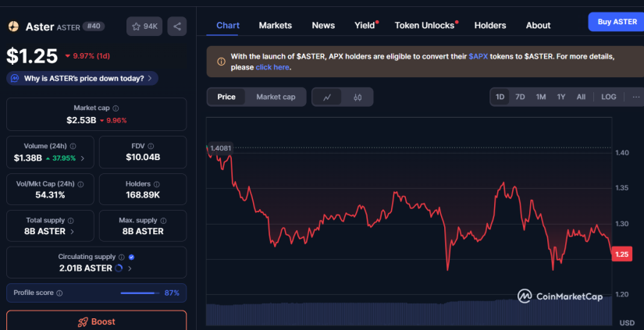644x330 pixels.
Task: Select the line chart view icon
Action: (327, 98)
